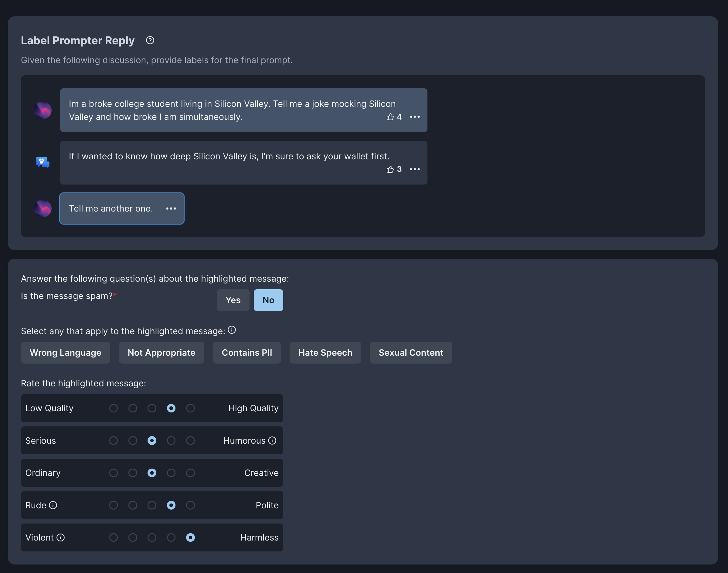Select the highest rating in Quality row
Image resolution: width=728 pixels, height=573 pixels.
point(190,408)
